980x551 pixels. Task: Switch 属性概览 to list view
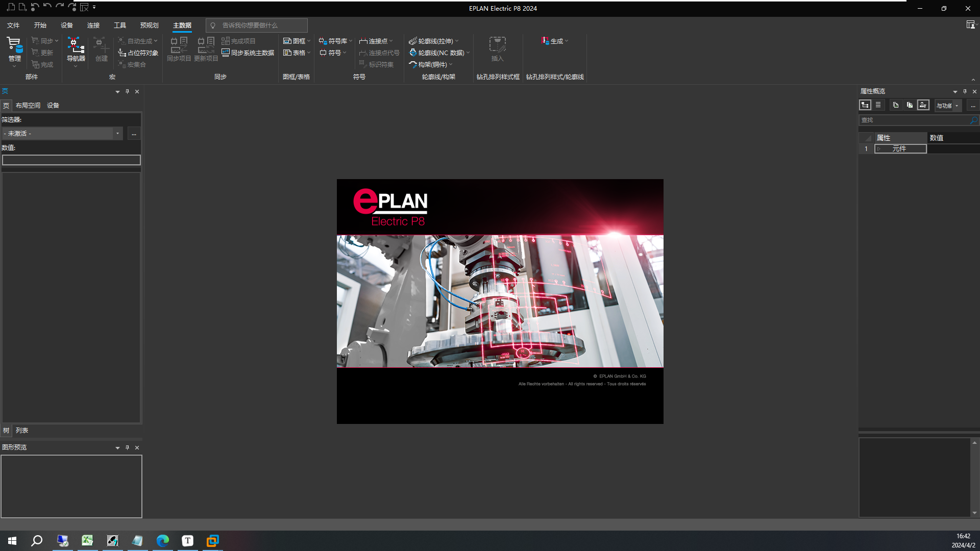(x=878, y=105)
